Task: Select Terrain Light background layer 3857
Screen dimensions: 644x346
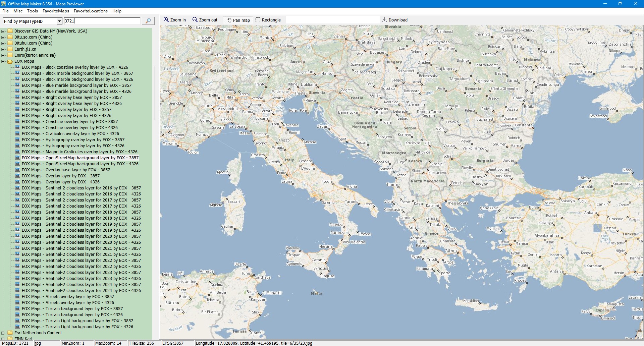Action: point(77,321)
